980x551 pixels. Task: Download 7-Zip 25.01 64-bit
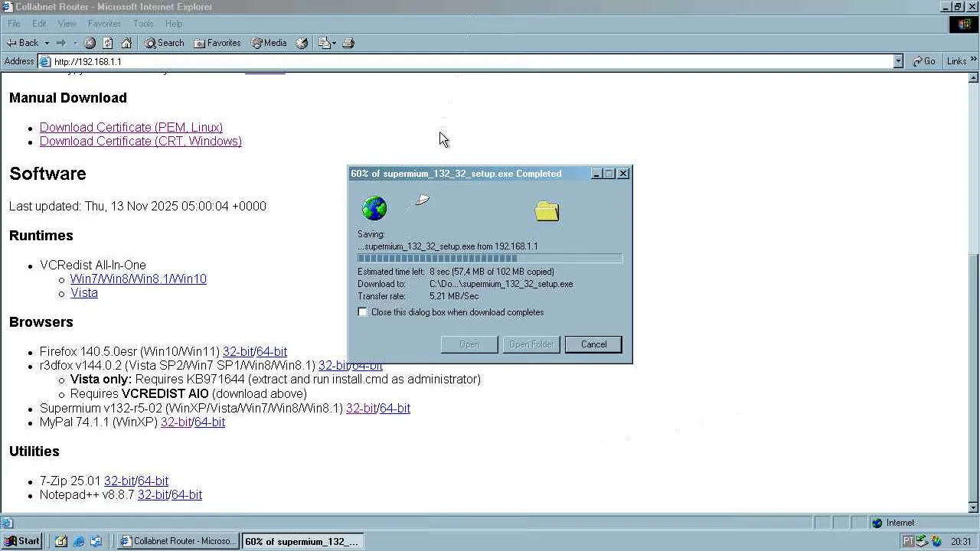153,481
